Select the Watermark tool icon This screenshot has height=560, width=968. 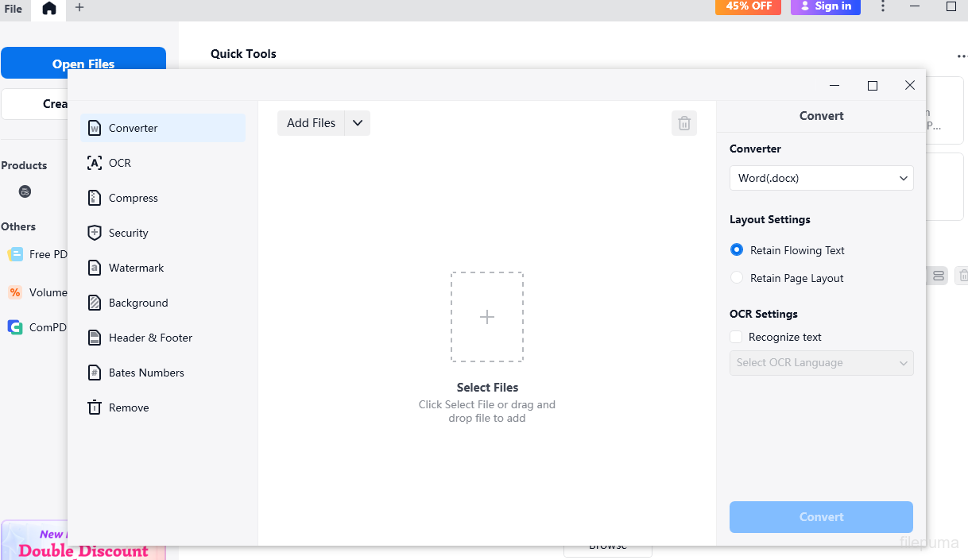coord(95,268)
